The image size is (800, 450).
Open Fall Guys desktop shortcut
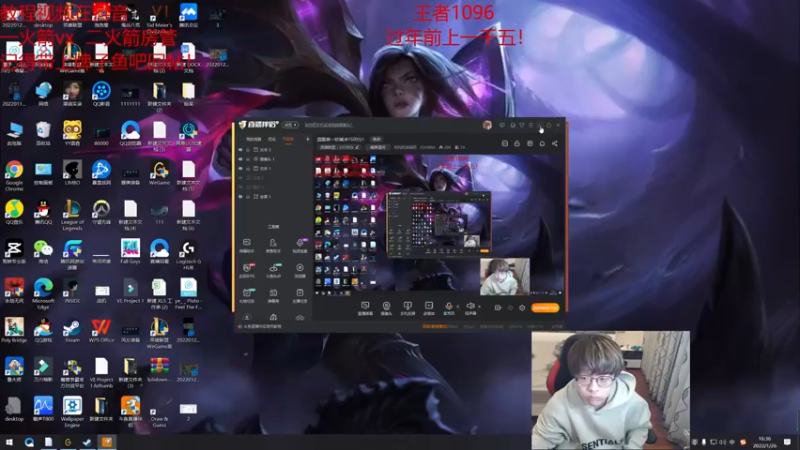pos(130,252)
